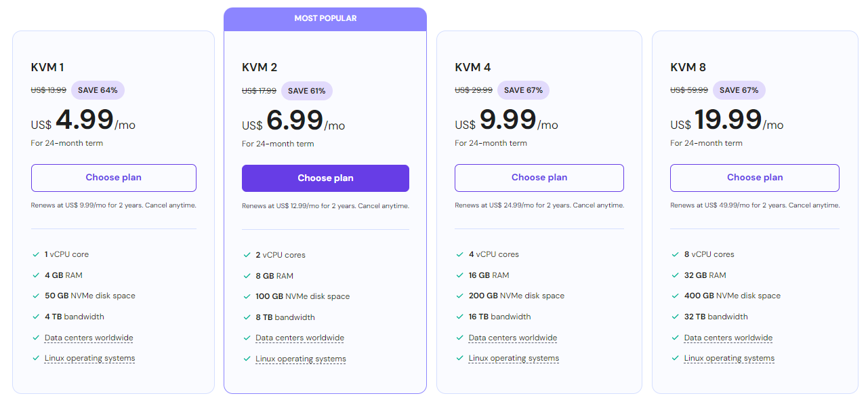Click the checkmark next to 8 GB RAM
Image resolution: width=868 pixels, height=398 pixels.
(247, 276)
